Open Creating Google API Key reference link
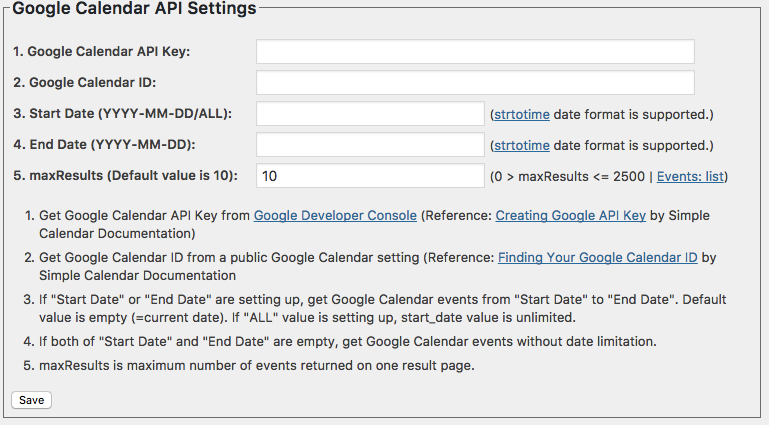 coord(570,215)
